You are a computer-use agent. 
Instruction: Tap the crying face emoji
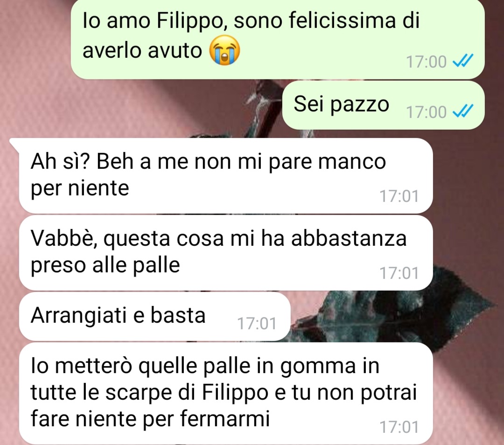pyautogui.click(x=224, y=50)
